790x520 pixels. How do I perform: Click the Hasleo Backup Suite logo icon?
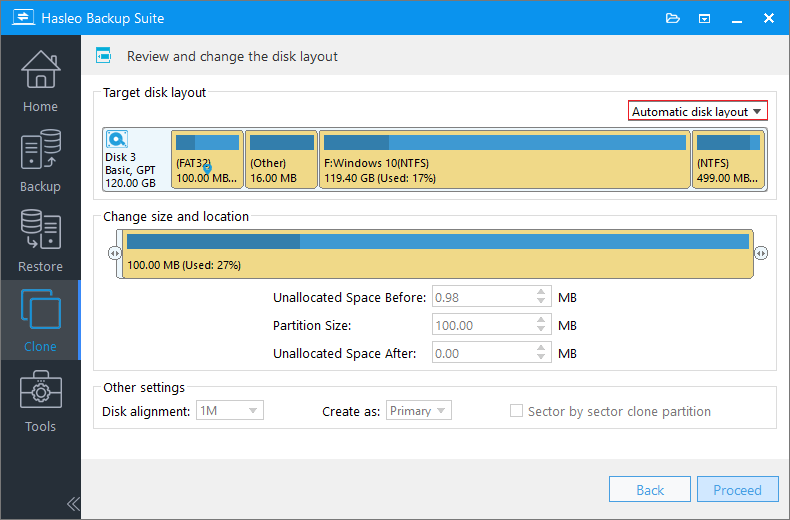click(24, 18)
